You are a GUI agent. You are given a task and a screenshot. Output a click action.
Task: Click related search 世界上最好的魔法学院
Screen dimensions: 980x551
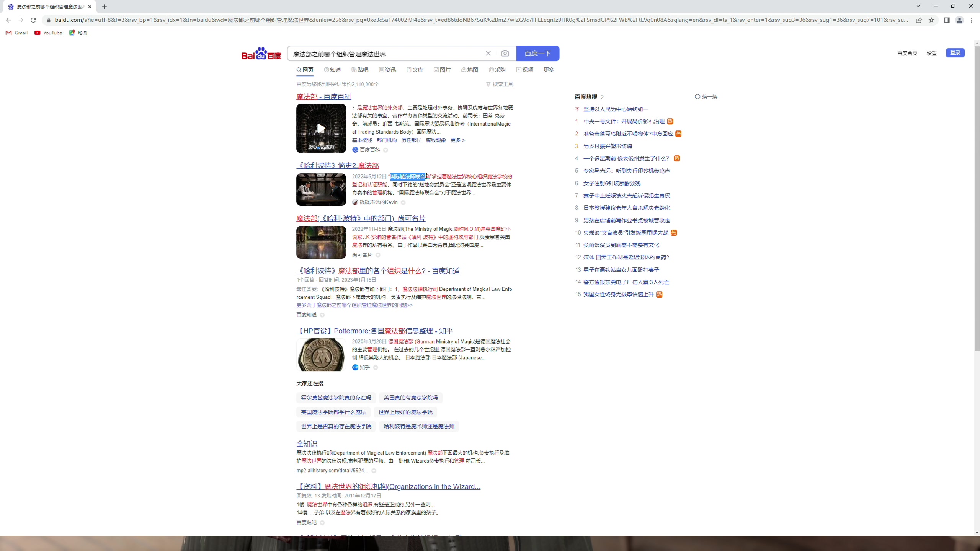(405, 412)
